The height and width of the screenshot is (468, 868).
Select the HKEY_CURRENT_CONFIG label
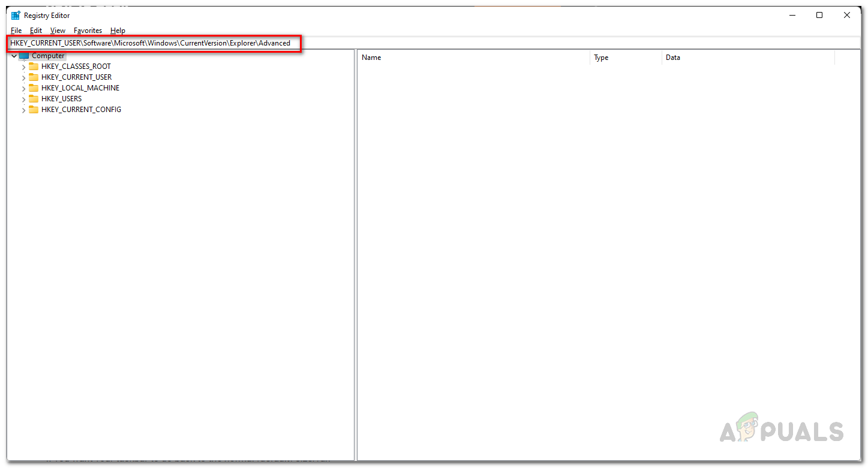pos(82,110)
